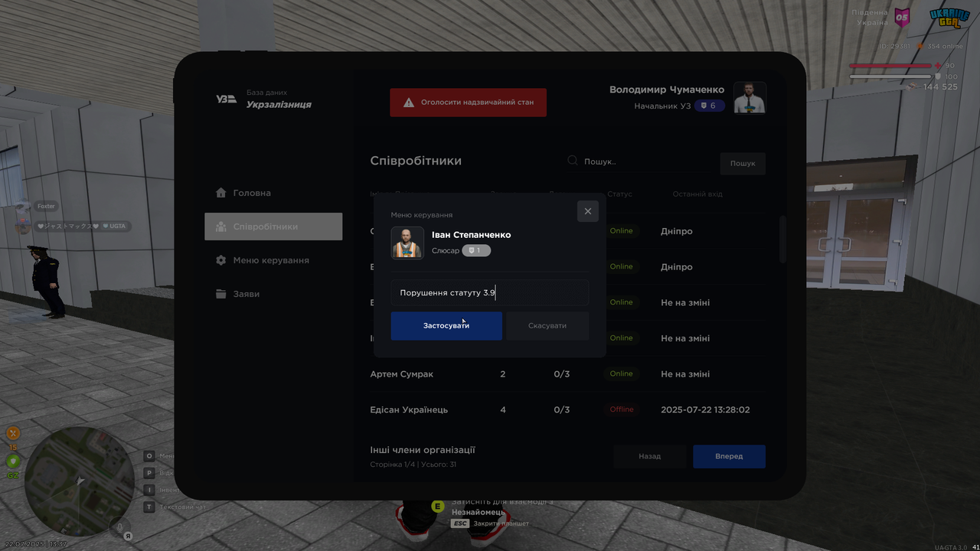Click the E interaction key icon

pyautogui.click(x=438, y=506)
